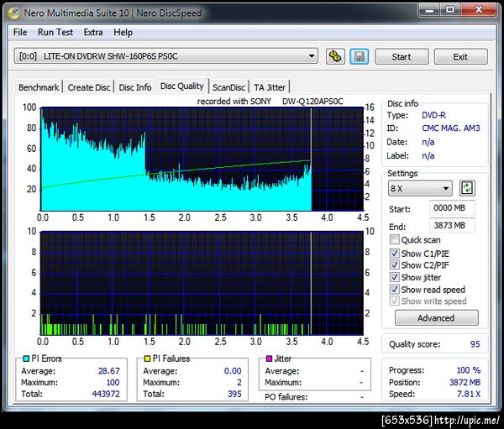Click the Quality score value 95
The height and width of the screenshot is (429, 504).
tap(475, 344)
